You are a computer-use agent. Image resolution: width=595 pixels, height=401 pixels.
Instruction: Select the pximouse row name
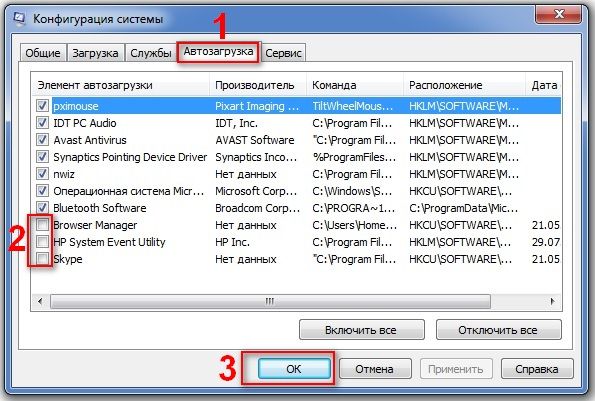(76, 106)
